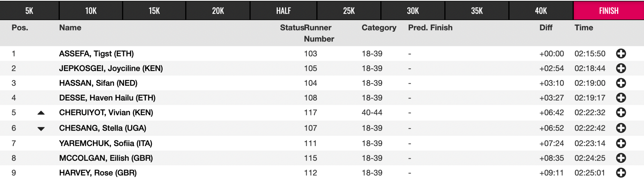Open the 30K split tab
This screenshot has height=180, width=644.
[x=413, y=11]
